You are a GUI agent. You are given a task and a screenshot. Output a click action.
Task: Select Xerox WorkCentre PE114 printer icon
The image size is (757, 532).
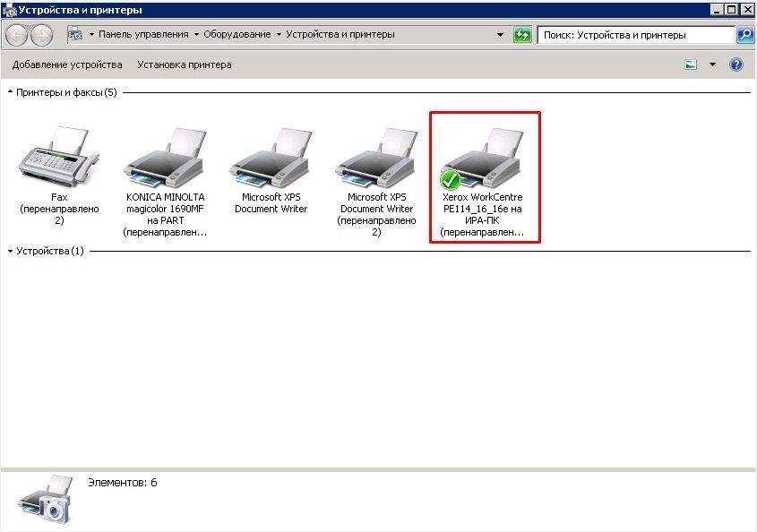coord(482,159)
